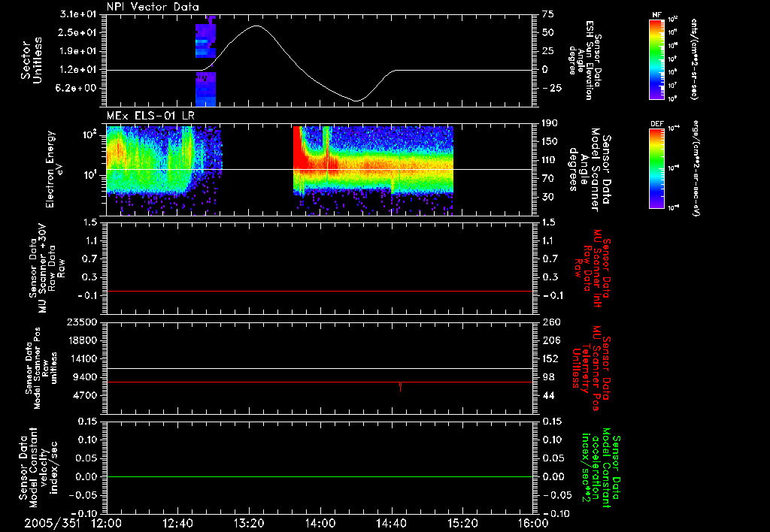The image size is (770, 532).
Task: Click the 'ergs/(cm**2-sr-sec-eV)' units label
Action: pyautogui.click(x=696, y=168)
